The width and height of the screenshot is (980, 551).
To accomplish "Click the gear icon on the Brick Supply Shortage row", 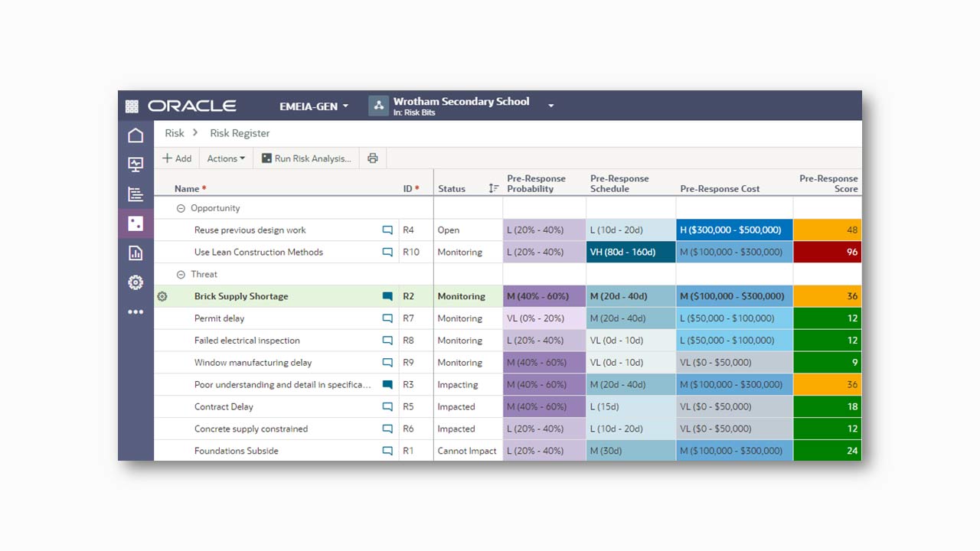I will 162,296.
